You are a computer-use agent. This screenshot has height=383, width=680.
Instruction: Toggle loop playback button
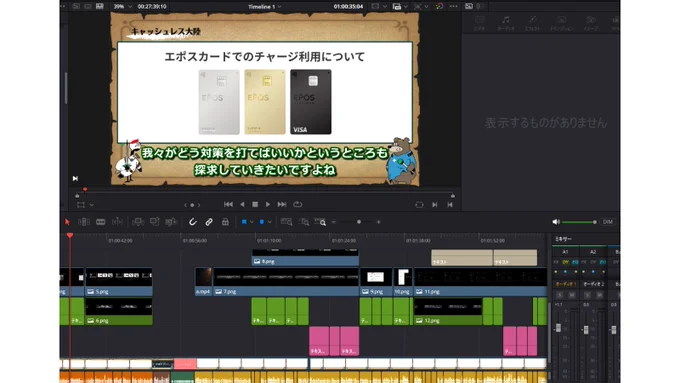pyautogui.click(x=298, y=204)
